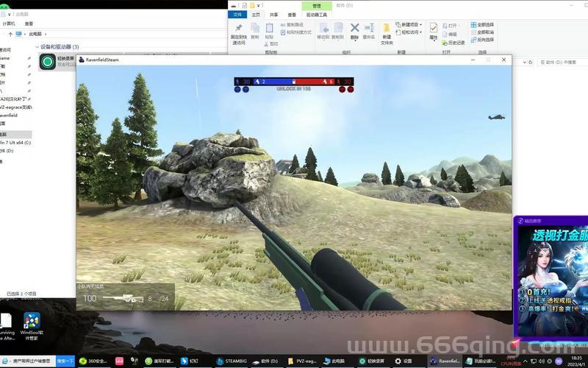Viewport: 588px width, 368px height.
Task: Click the blue search button on taskbar
Action: click(65, 361)
